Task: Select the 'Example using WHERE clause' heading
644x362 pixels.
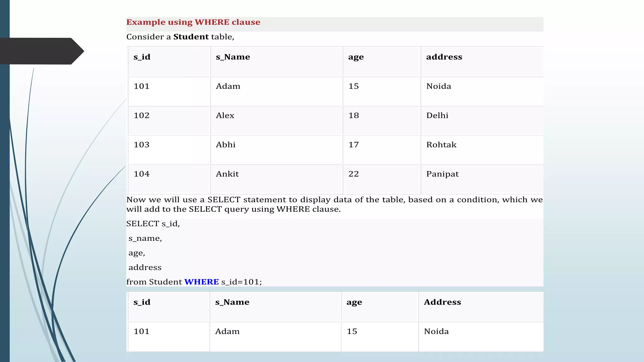Action: coord(193,22)
